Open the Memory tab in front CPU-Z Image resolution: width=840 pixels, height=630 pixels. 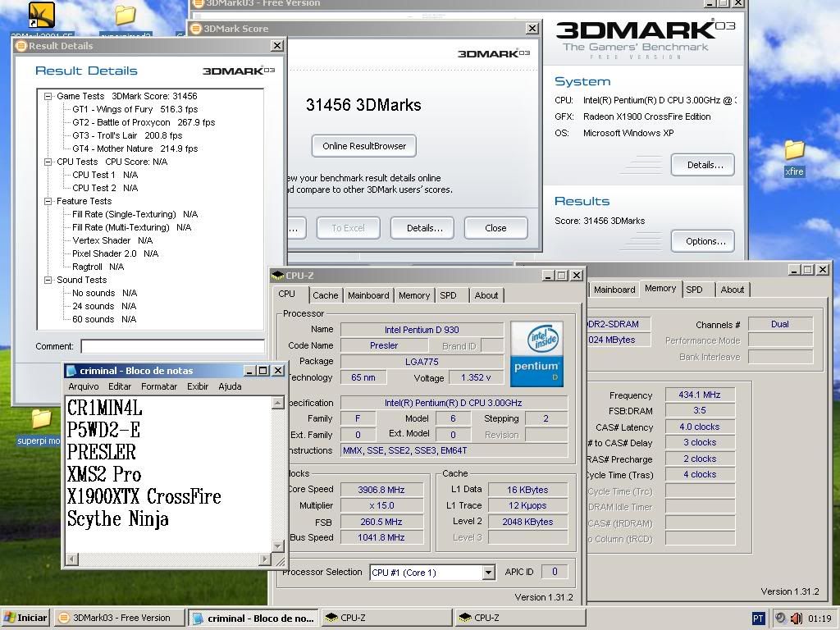pos(414,295)
